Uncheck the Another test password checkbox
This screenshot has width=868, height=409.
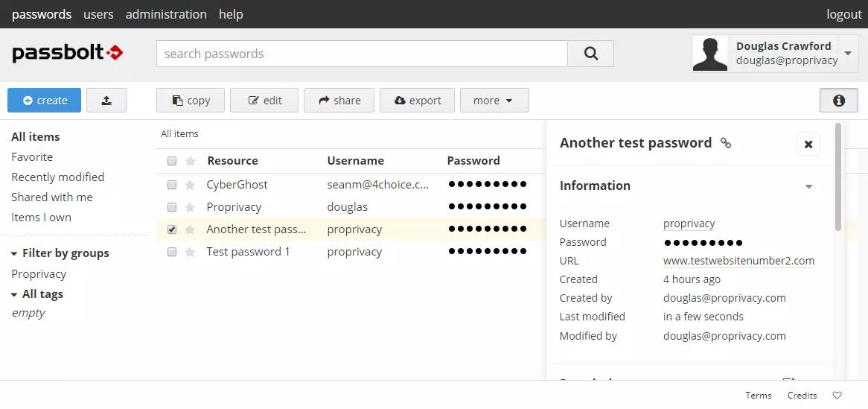coord(172,229)
